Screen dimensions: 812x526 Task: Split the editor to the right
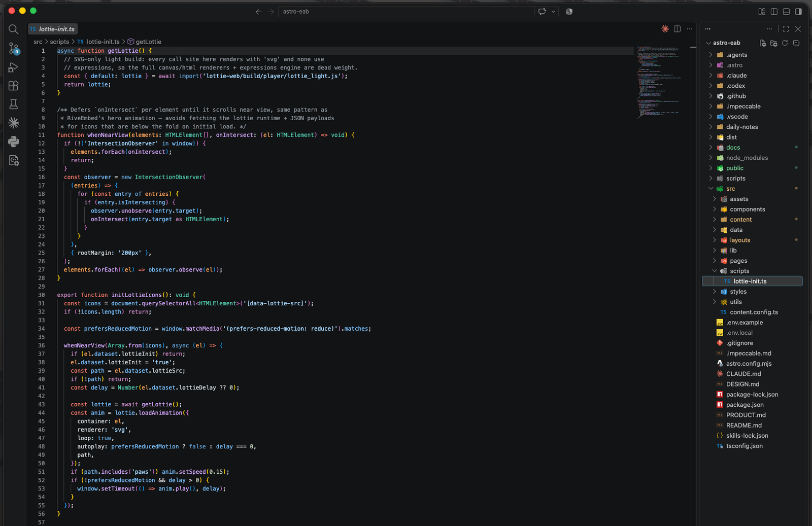click(677, 29)
